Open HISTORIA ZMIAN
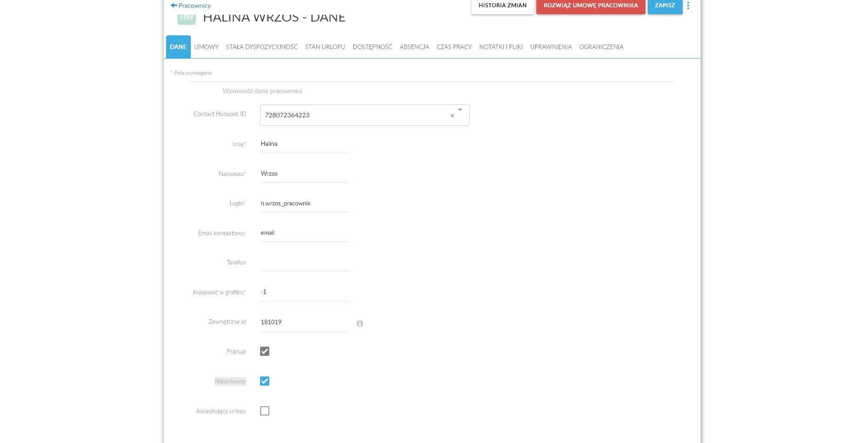 (503, 6)
